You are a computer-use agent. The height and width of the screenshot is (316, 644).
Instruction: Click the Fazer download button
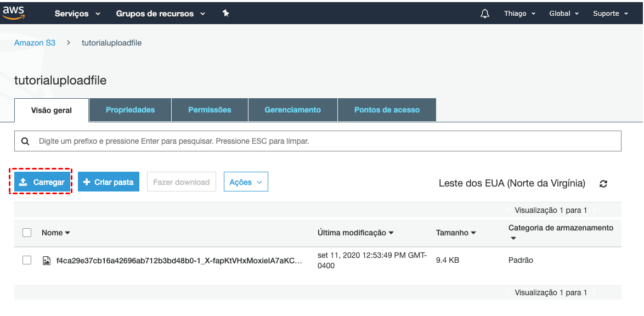coord(182,182)
